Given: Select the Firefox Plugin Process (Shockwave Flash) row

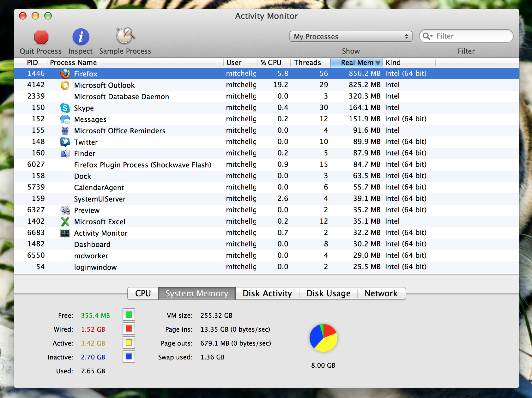Looking at the screenshot, I should [267, 165].
